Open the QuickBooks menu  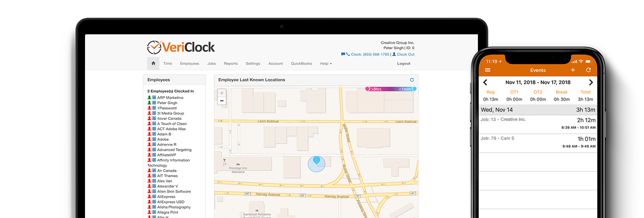[x=301, y=64]
